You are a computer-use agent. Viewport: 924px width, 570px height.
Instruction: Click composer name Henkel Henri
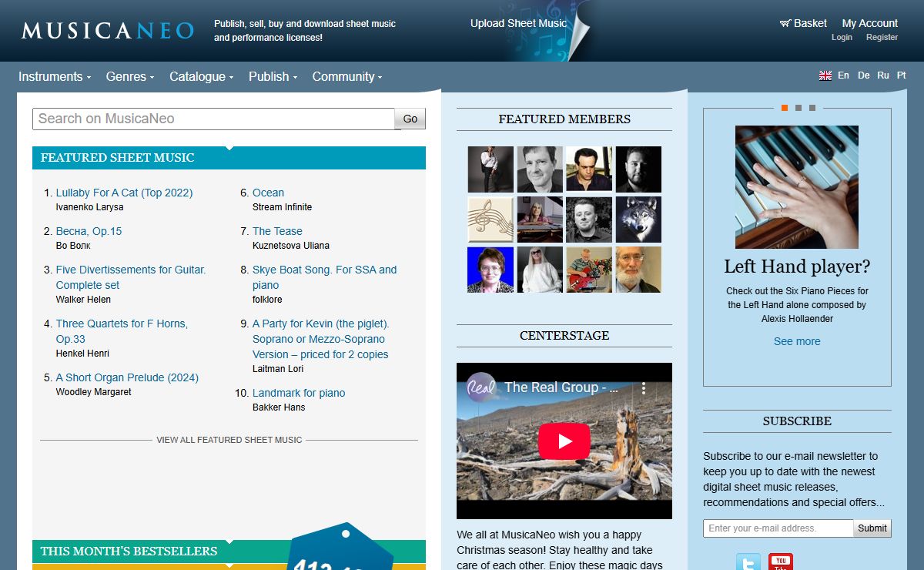82,354
